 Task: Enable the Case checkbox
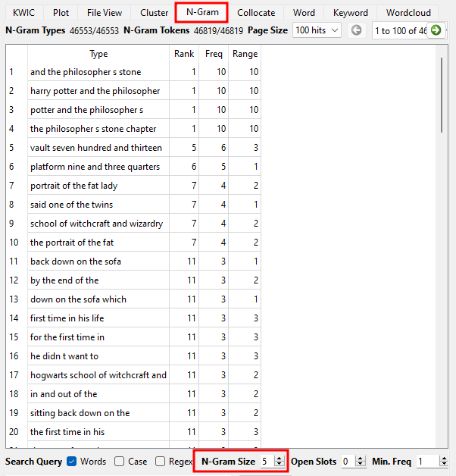(x=119, y=462)
